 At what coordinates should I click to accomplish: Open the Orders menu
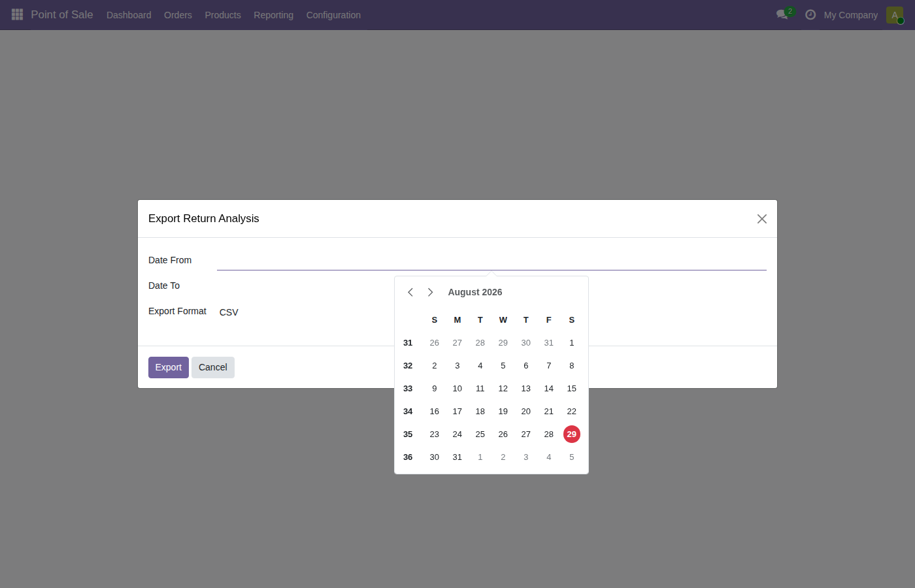click(x=178, y=15)
